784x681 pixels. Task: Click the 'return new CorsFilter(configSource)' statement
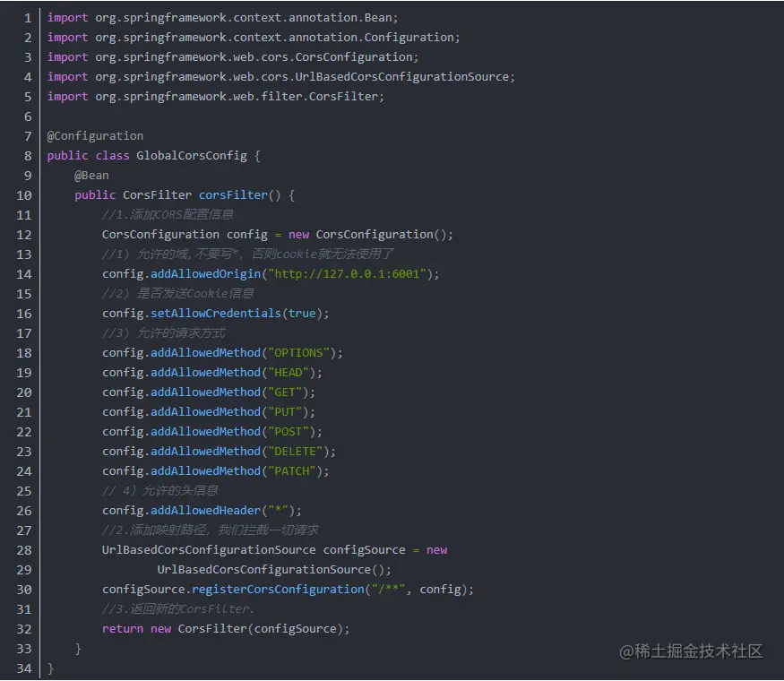point(226,629)
